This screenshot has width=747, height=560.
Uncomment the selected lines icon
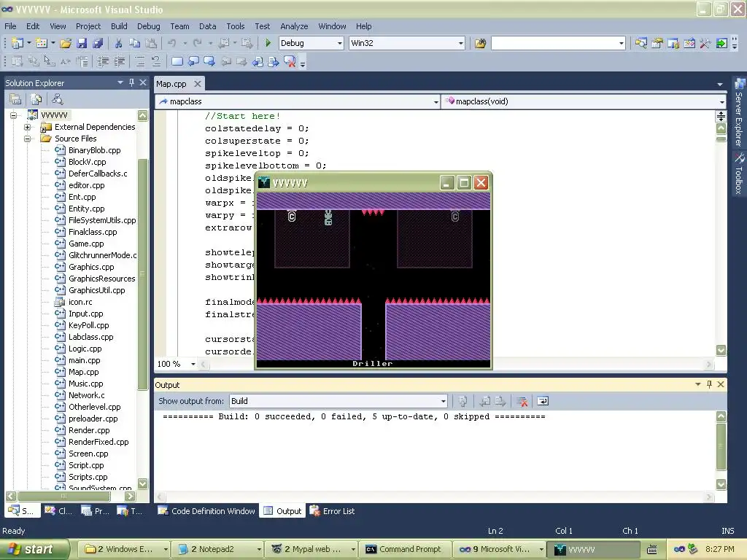click(156, 61)
